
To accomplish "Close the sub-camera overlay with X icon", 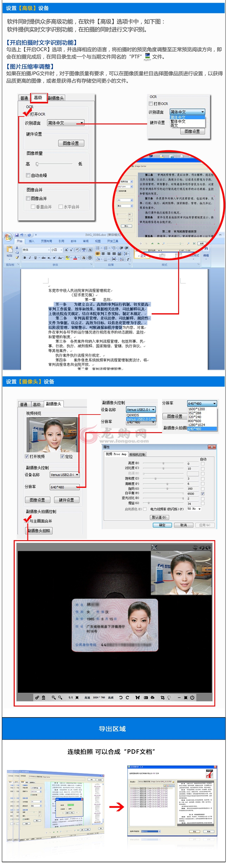I will pos(154,547).
